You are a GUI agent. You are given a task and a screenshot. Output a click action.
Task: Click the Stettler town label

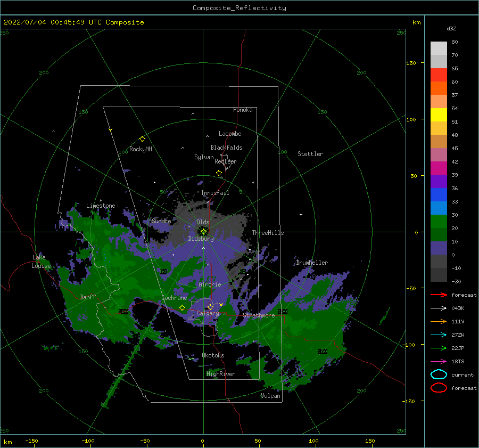(310, 154)
